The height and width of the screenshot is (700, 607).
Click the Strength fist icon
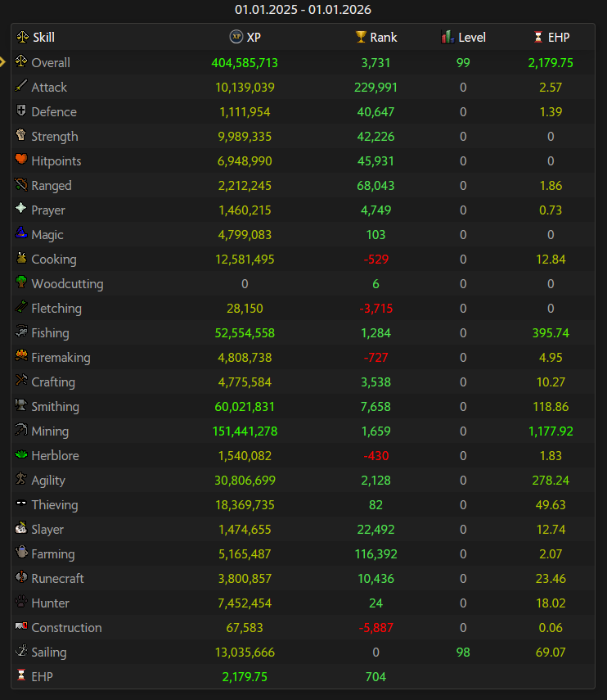coord(21,134)
